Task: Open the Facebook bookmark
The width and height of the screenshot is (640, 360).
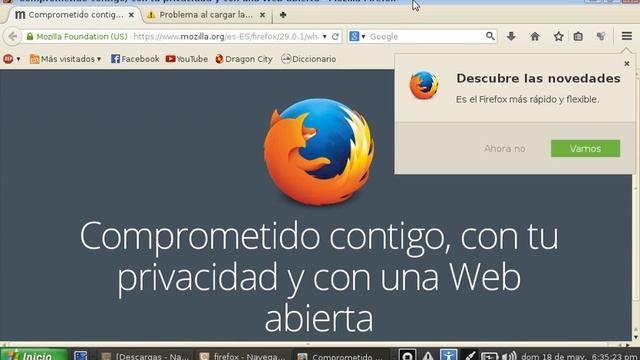Action: pos(135,59)
